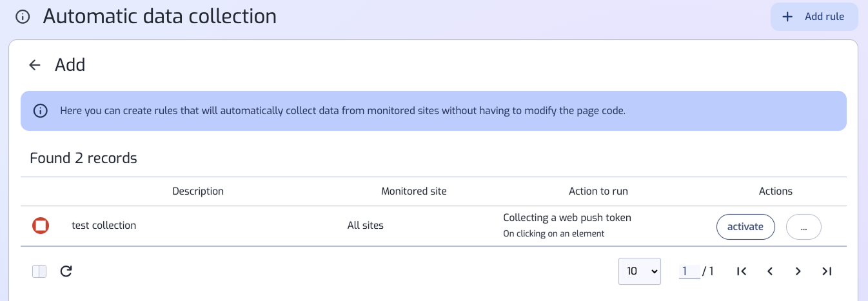Open the more actions ellipsis menu
This screenshot has height=301, width=868.
(x=804, y=227)
